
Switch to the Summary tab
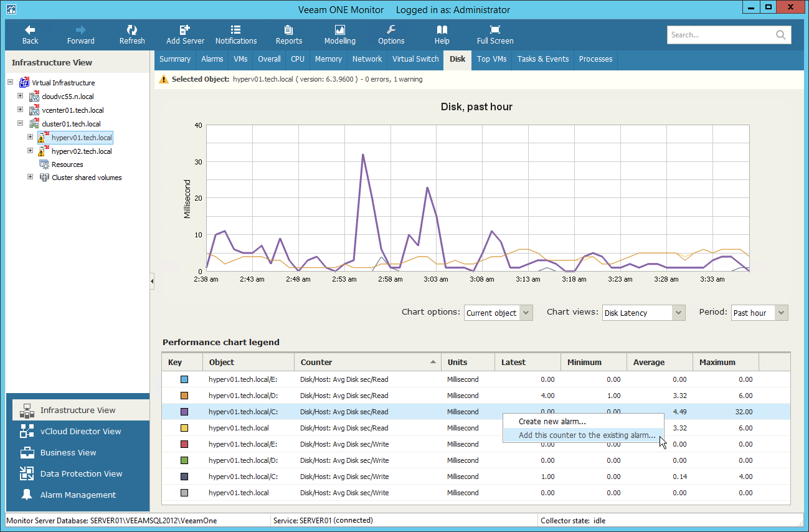(x=175, y=59)
